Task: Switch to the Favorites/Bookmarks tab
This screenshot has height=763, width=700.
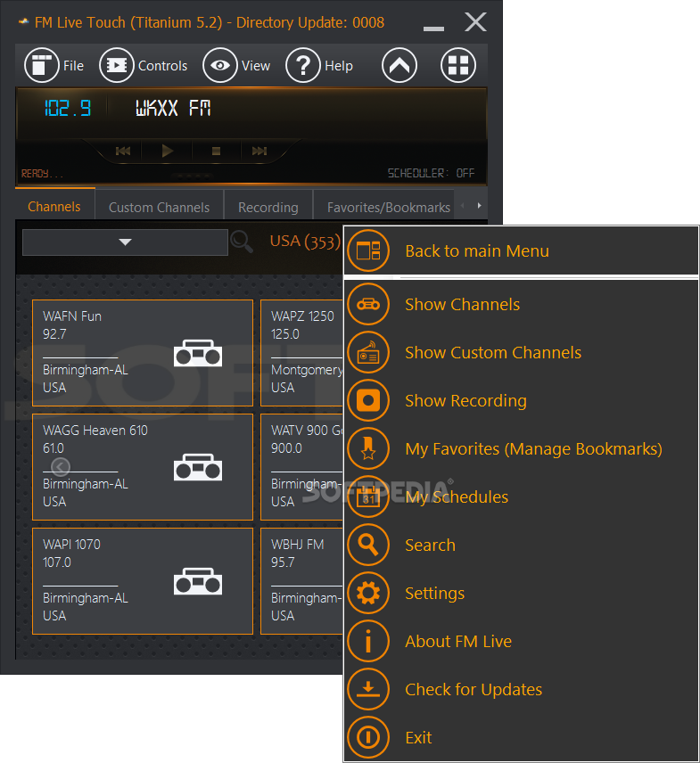Action: 383,208
